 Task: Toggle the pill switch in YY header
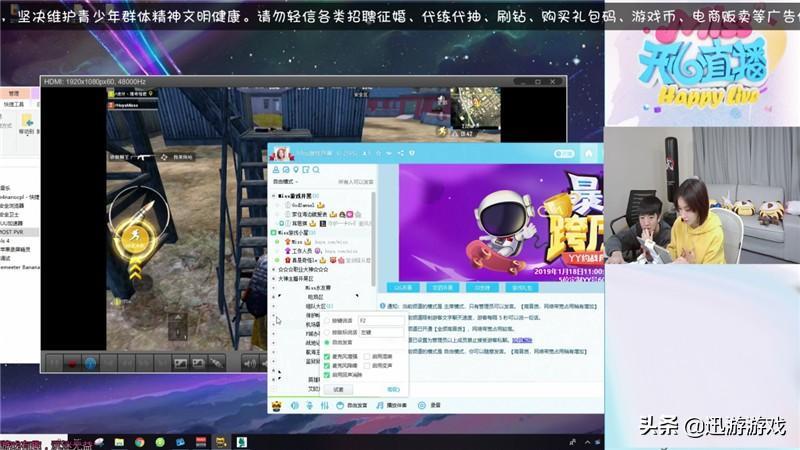(x=564, y=154)
